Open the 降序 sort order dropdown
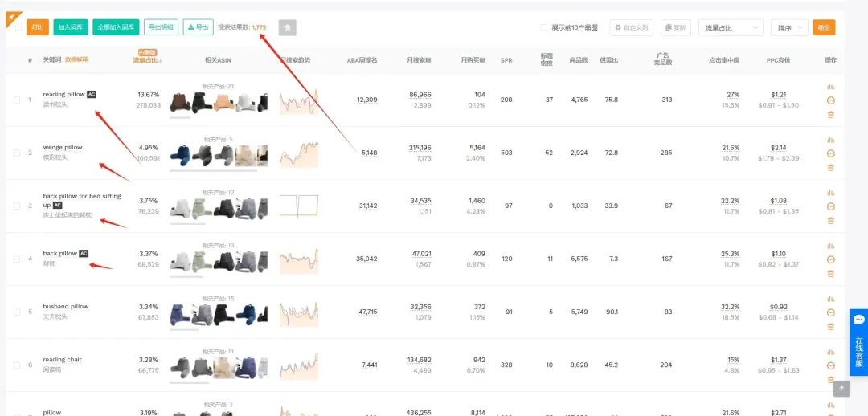Image resolution: width=868 pixels, height=416 pixels. pyautogui.click(x=789, y=27)
